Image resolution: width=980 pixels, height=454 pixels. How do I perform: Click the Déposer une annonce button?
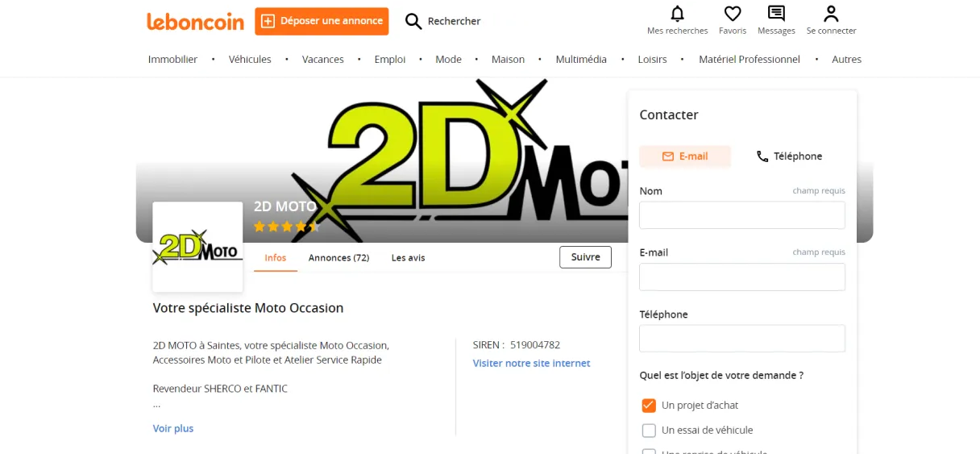pos(322,21)
